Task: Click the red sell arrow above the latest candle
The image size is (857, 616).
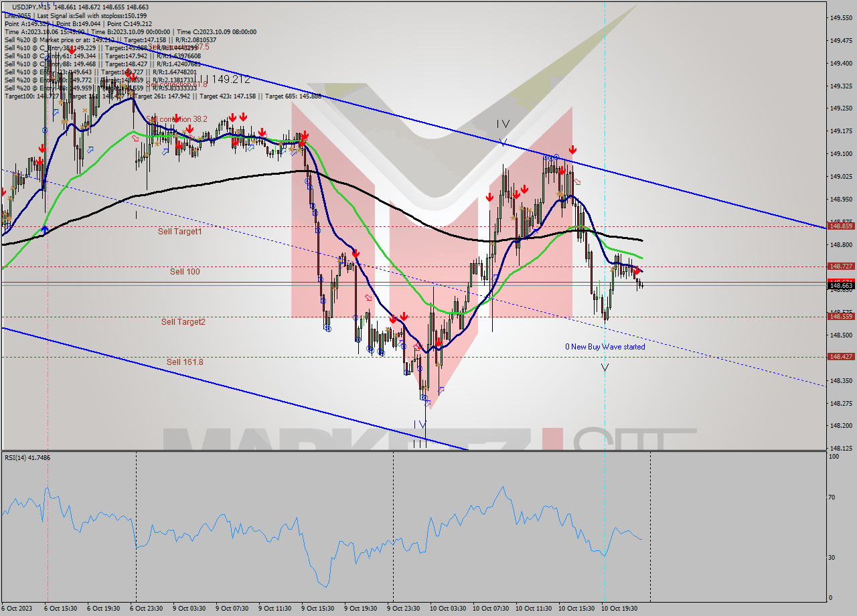Action: coord(637,271)
